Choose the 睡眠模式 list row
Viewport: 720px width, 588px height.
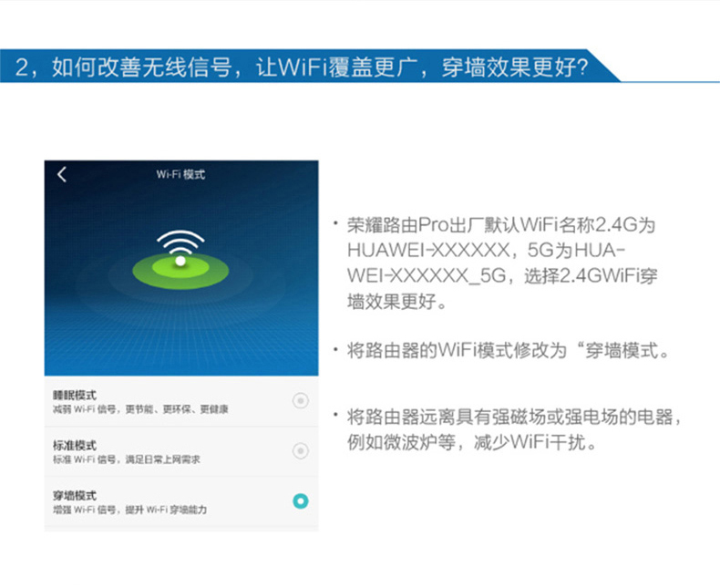tap(181, 401)
